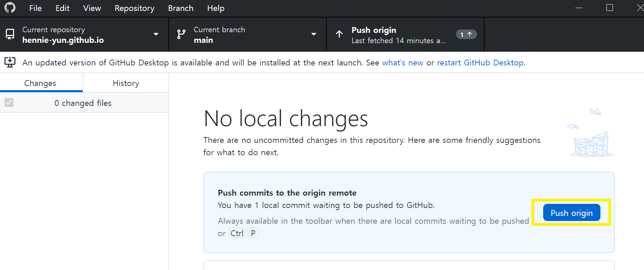
Task: Open the File menu
Action: click(35, 8)
